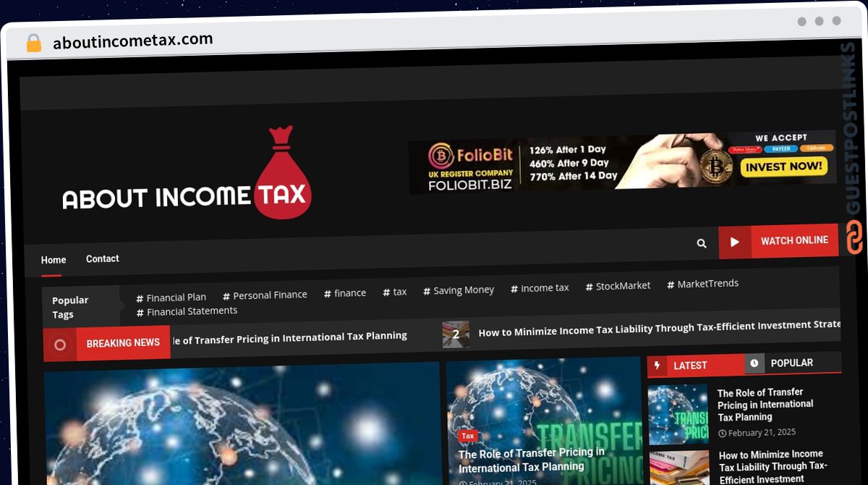Open sidebar How to Minimize Income Tax article
This screenshot has height=485, width=868.
coord(773,466)
